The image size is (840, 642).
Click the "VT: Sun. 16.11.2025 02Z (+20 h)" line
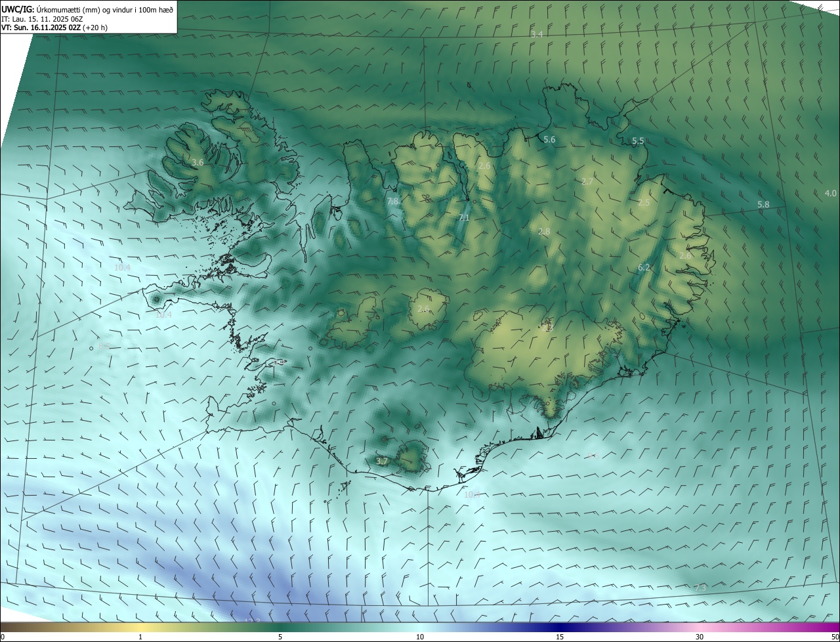point(54,28)
